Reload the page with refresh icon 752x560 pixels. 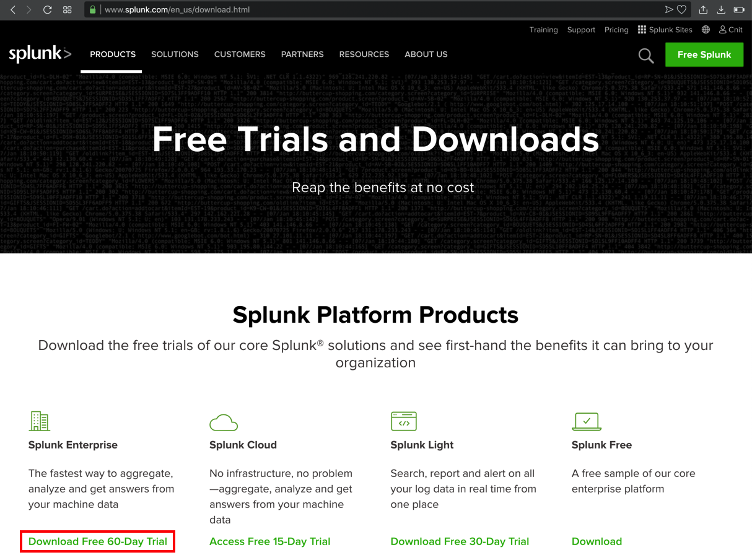tap(48, 10)
